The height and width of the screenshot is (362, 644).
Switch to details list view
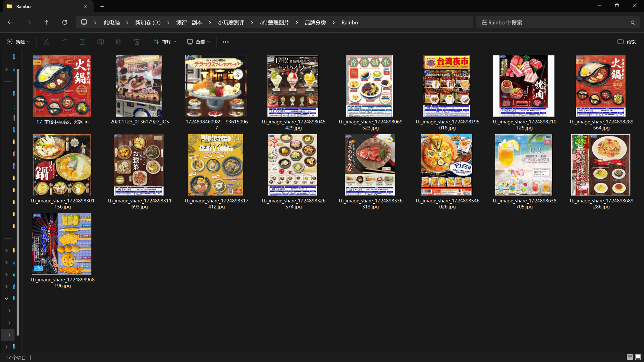(630, 357)
